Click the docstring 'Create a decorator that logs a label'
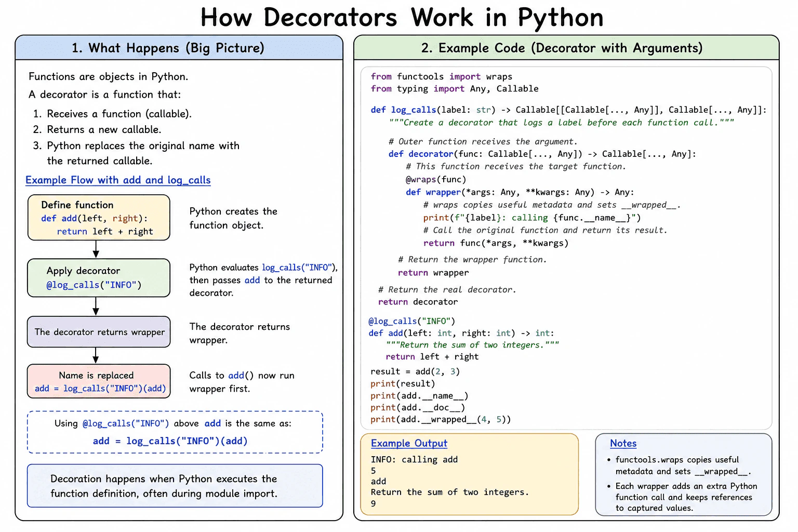 (x=562, y=123)
